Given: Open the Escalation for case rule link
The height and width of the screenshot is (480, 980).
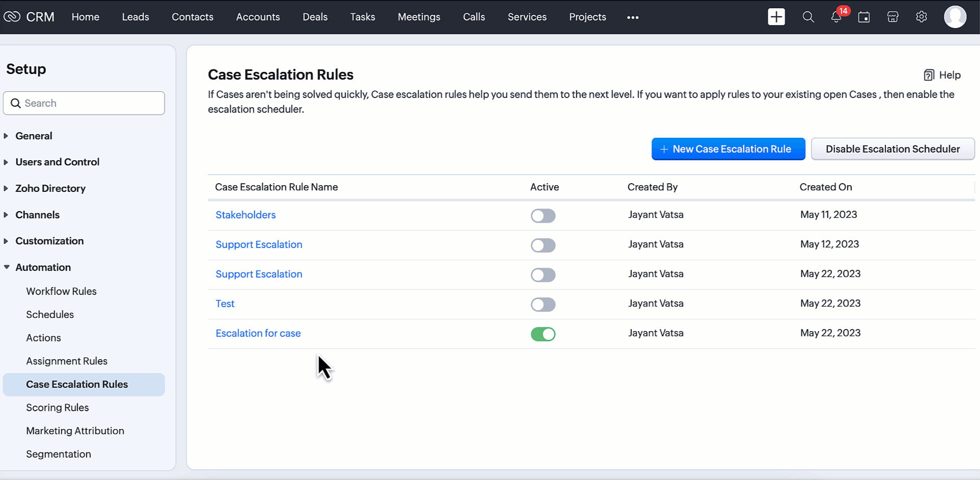Looking at the screenshot, I should coord(258,333).
